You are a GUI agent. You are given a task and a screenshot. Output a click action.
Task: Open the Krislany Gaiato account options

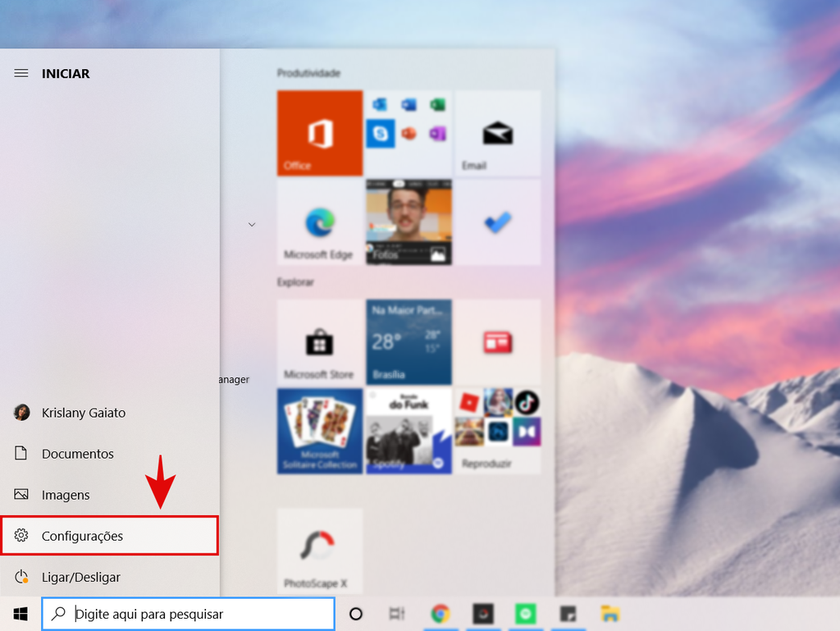coord(110,413)
